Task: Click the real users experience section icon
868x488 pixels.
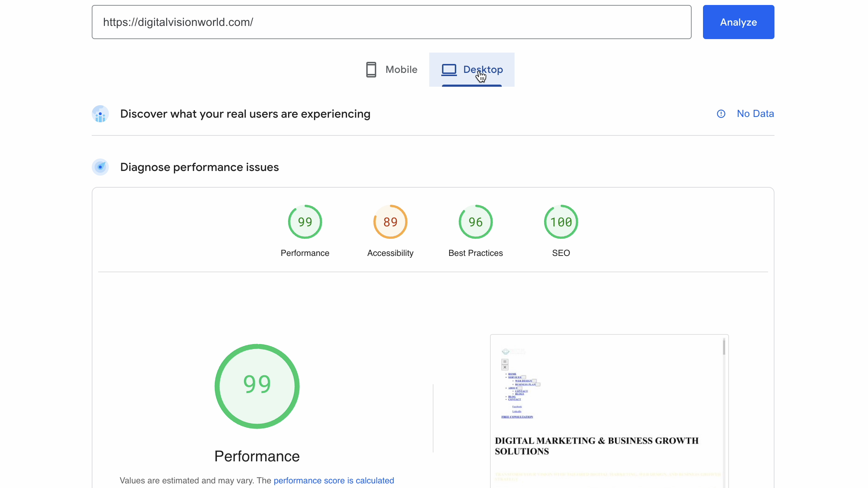Action: coord(100,114)
